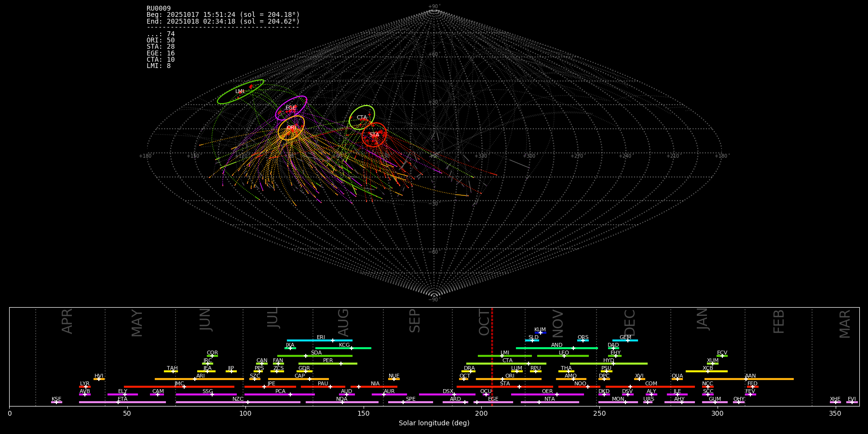Select the EGE radiant ellipse on sky map
868x434 pixels.
(291, 108)
